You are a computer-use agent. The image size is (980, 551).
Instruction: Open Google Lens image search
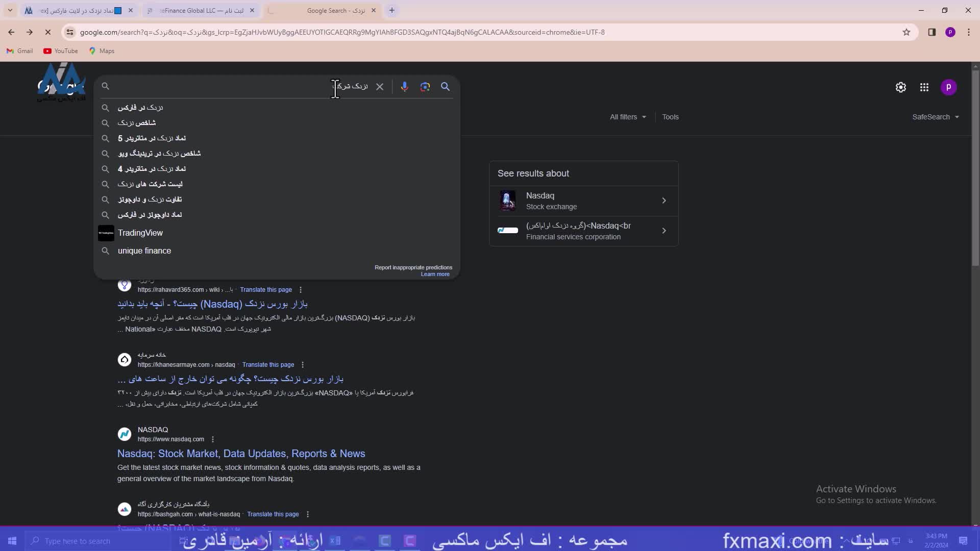pos(425,87)
